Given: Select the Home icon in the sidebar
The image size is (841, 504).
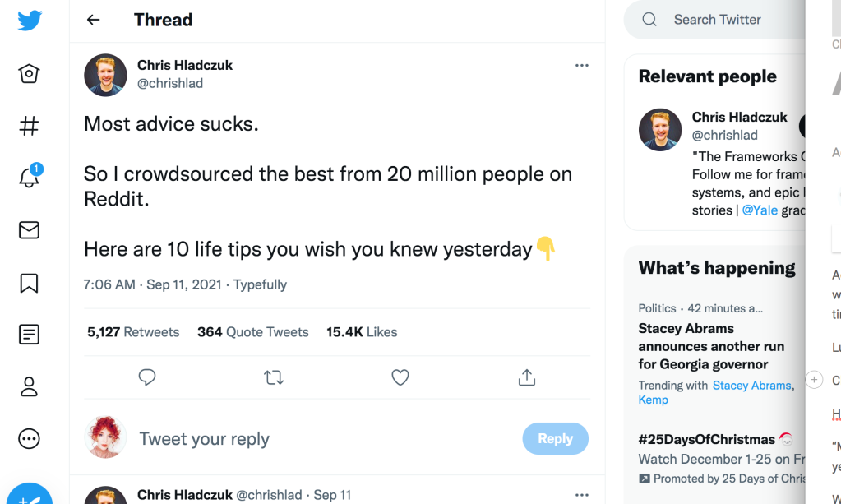Looking at the screenshot, I should [29, 74].
